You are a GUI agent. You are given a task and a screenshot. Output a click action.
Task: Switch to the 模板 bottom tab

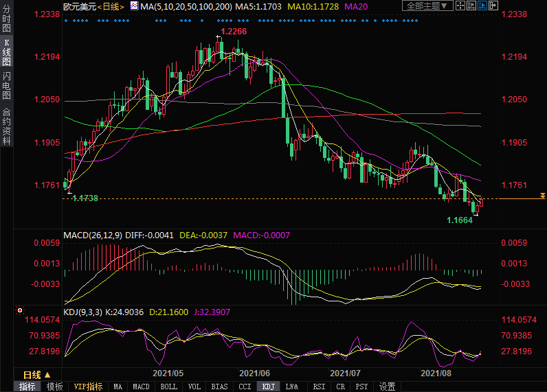click(54, 387)
